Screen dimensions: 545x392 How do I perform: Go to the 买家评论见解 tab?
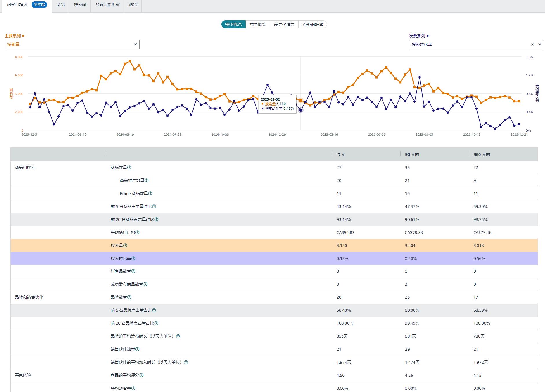click(x=107, y=5)
